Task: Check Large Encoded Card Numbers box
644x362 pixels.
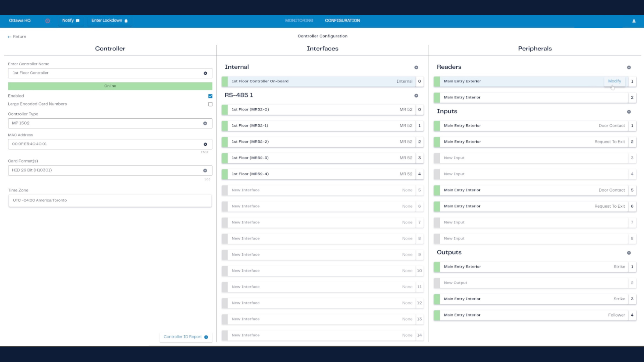Action: (210, 104)
